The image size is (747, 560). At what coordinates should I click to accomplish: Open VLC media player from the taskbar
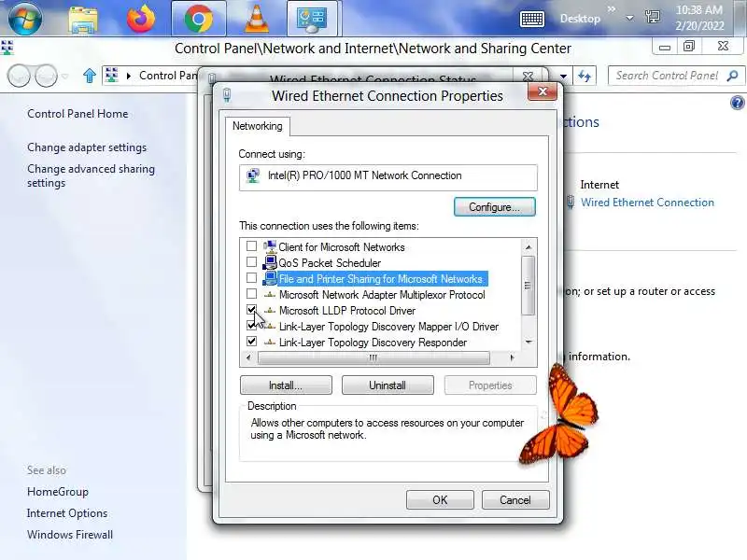pos(256,19)
